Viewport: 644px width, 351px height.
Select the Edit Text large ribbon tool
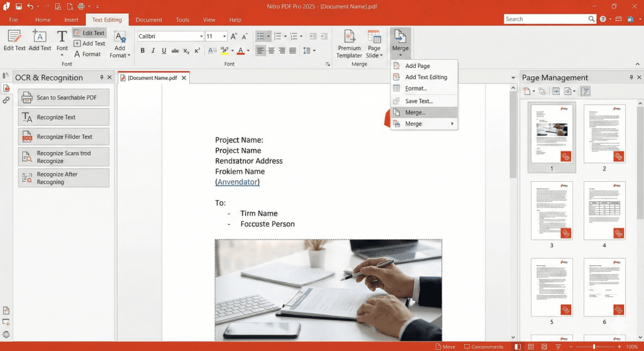14,41
